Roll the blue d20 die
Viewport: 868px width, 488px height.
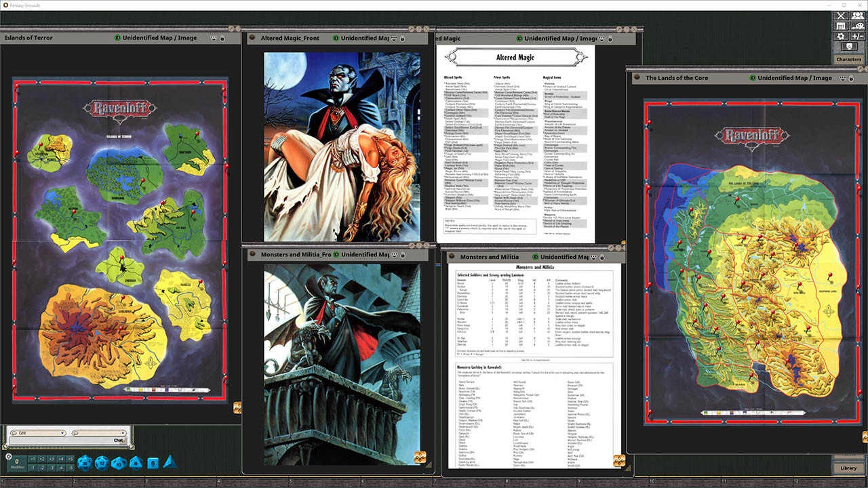85,462
